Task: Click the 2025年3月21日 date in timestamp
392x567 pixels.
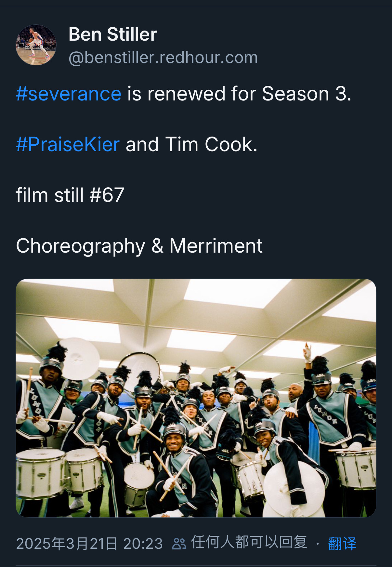Action: 67,544
